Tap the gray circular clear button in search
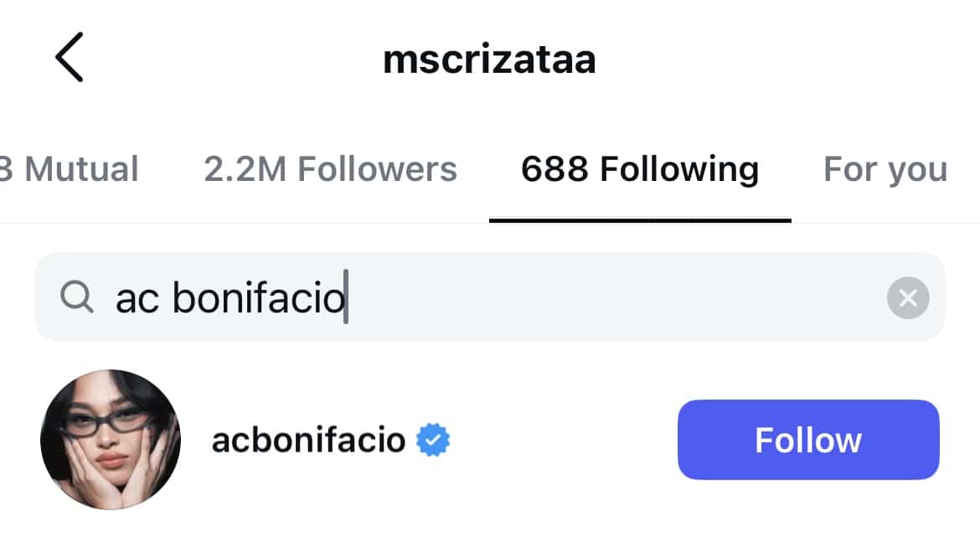This screenshot has width=980, height=542. coord(908,297)
